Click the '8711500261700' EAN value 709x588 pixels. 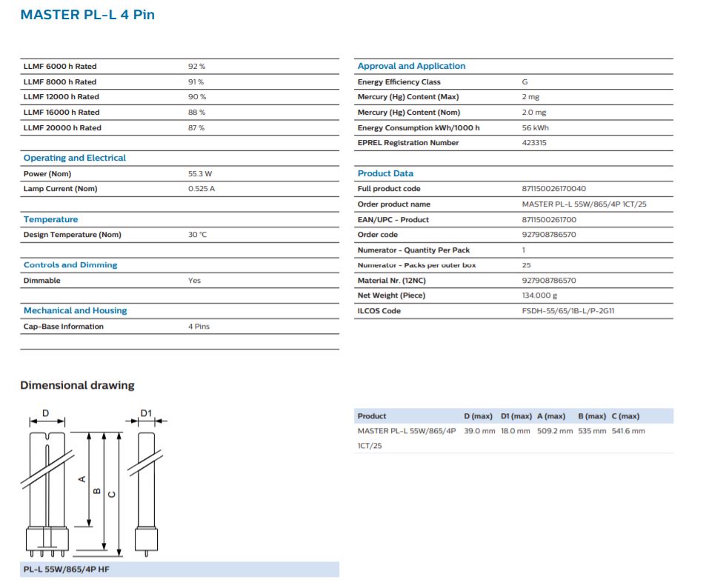coord(549,220)
